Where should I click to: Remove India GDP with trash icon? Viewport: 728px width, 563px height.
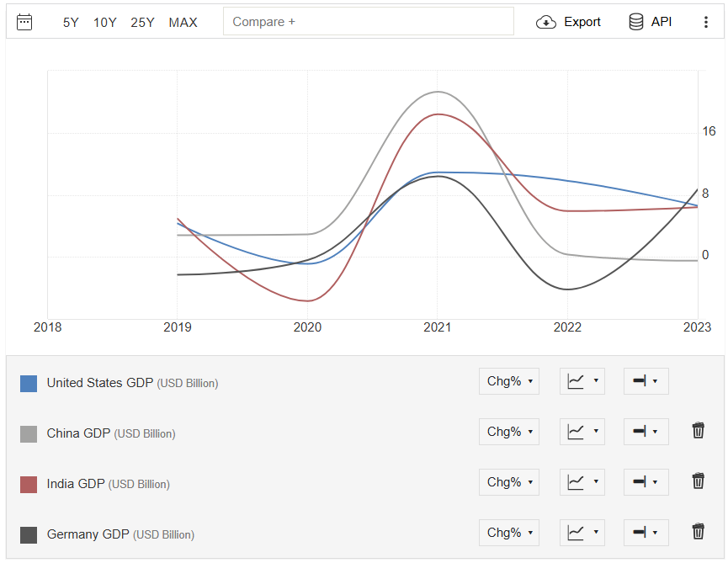pyautogui.click(x=698, y=481)
